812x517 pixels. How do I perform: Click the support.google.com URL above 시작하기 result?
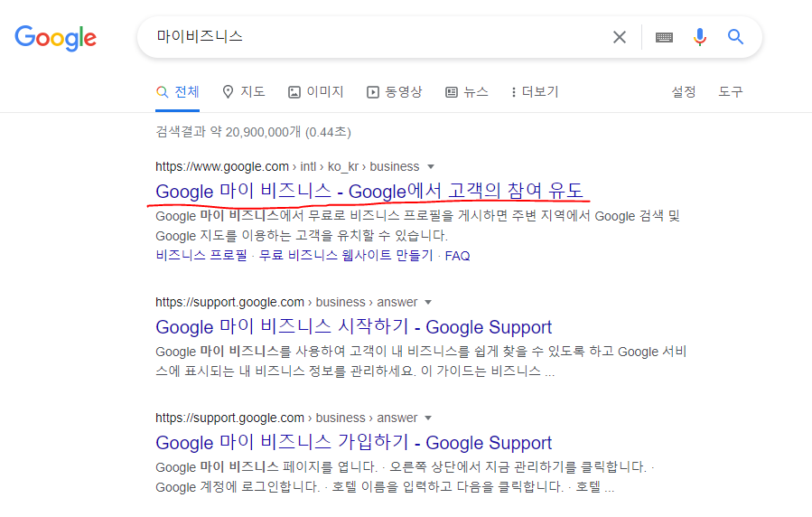[286, 302]
